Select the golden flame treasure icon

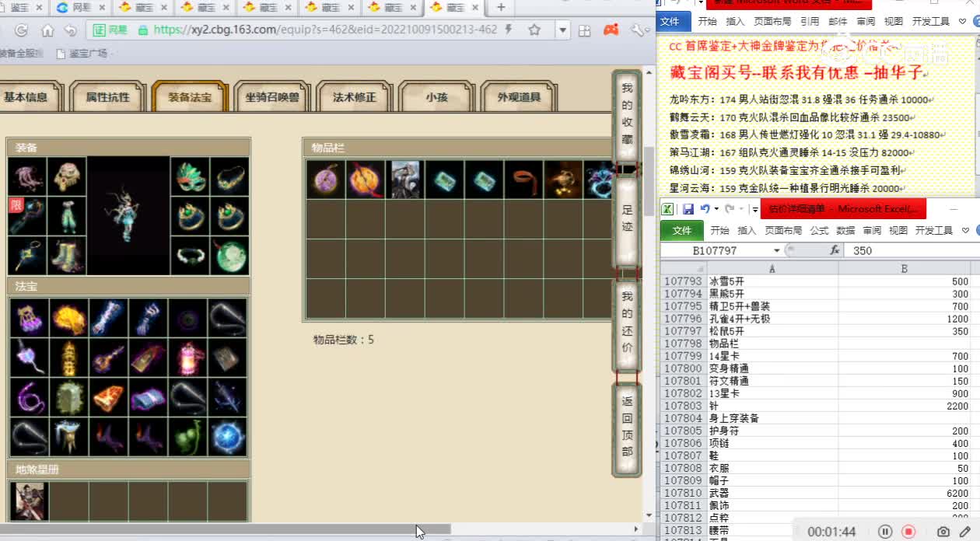click(69, 318)
